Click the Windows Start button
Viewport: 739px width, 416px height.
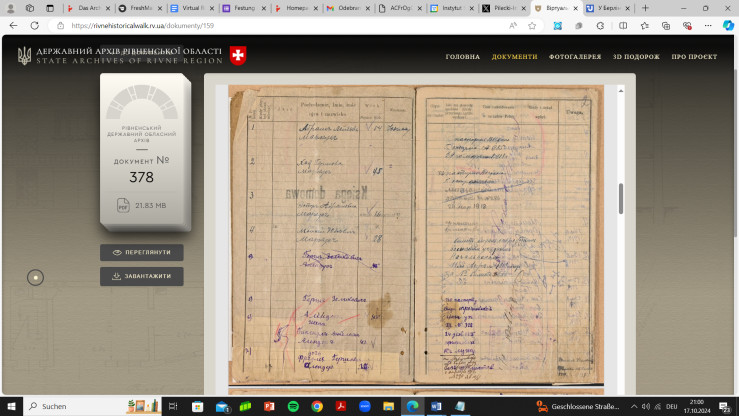click(x=12, y=406)
